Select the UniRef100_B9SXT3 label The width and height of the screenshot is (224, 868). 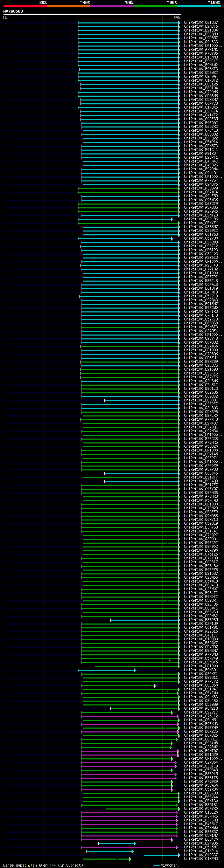tap(201, 69)
